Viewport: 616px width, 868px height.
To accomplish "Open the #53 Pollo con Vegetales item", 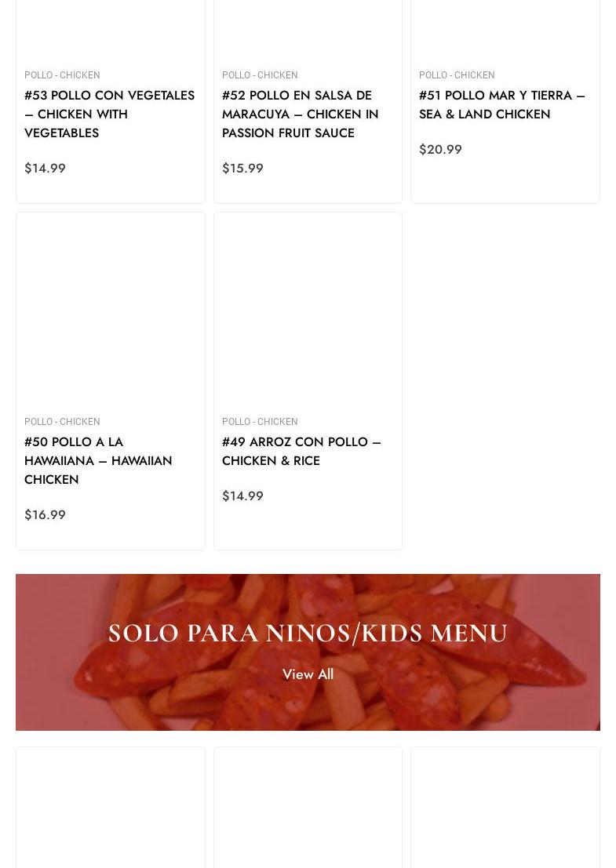I will coord(109,114).
